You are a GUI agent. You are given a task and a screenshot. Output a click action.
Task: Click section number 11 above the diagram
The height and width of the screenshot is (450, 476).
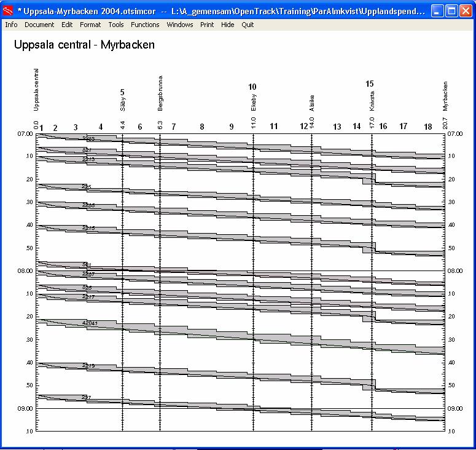(274, 126)
